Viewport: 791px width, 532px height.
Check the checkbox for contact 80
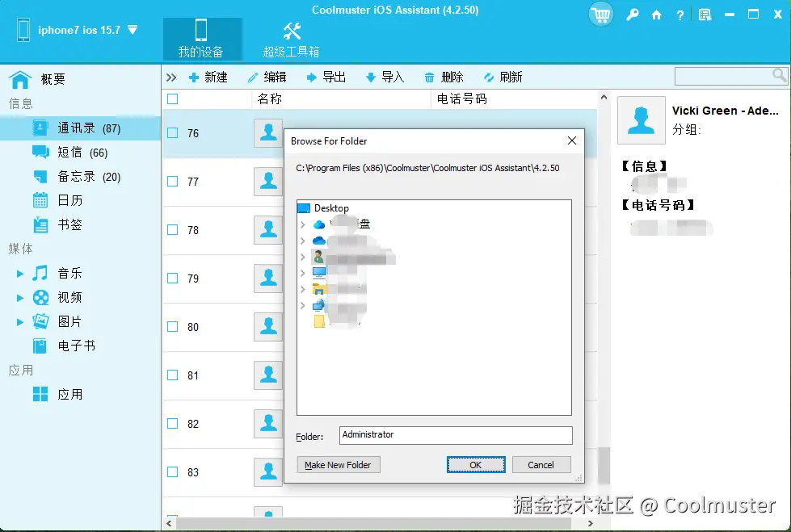coord(173,327)
